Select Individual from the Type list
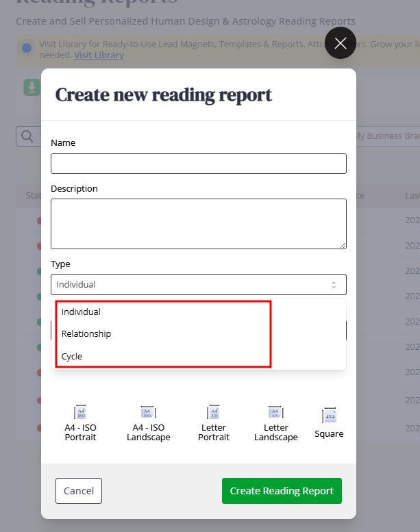The image size is (420, 532). (x=81, y=312)
